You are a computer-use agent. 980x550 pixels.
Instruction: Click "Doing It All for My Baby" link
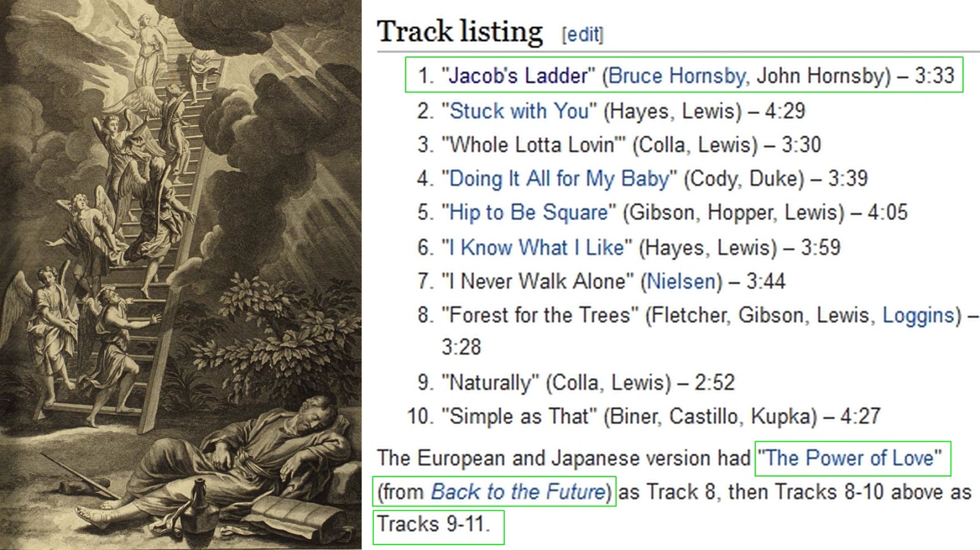pos(559,178)
